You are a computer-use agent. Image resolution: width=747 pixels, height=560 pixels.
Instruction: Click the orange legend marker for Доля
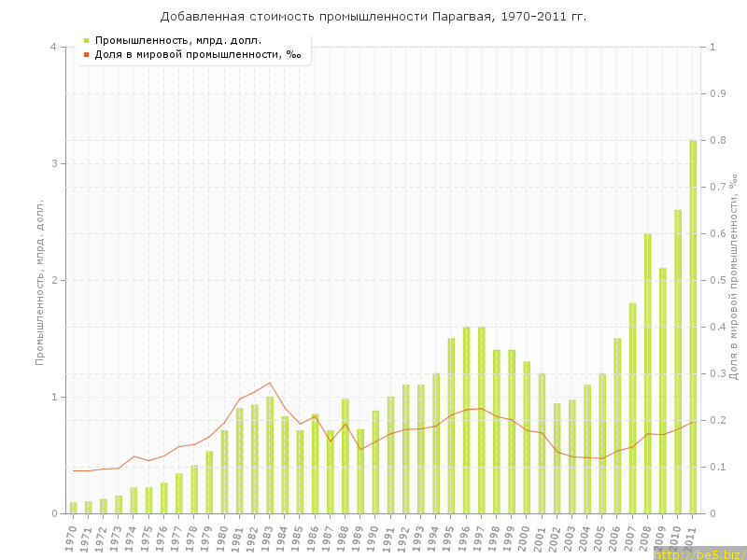pos(87,54)
